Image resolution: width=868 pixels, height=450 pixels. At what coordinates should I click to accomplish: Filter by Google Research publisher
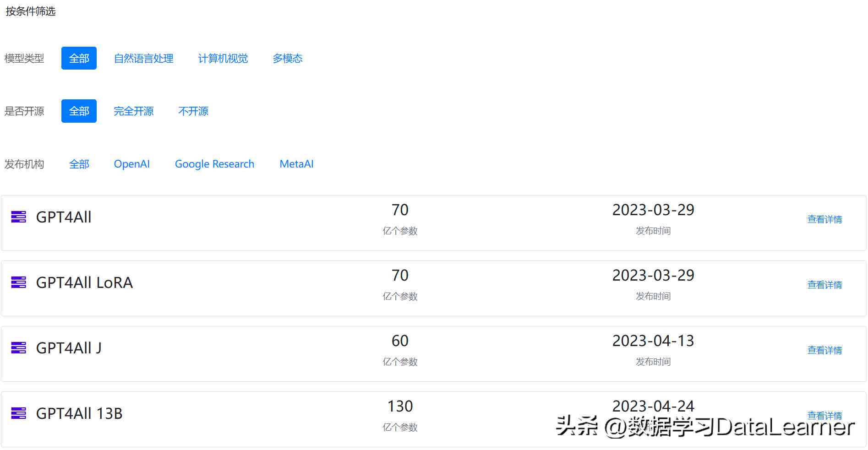coord(214,164)
